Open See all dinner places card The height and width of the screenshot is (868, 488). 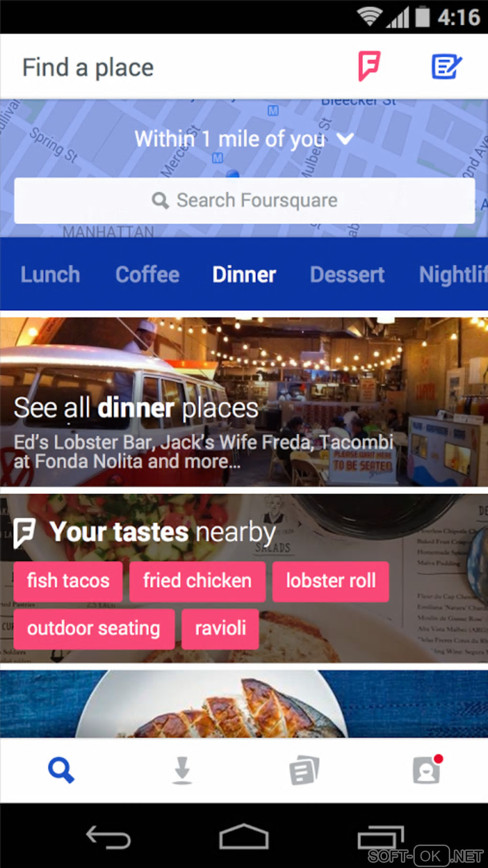tap(244, 402)
